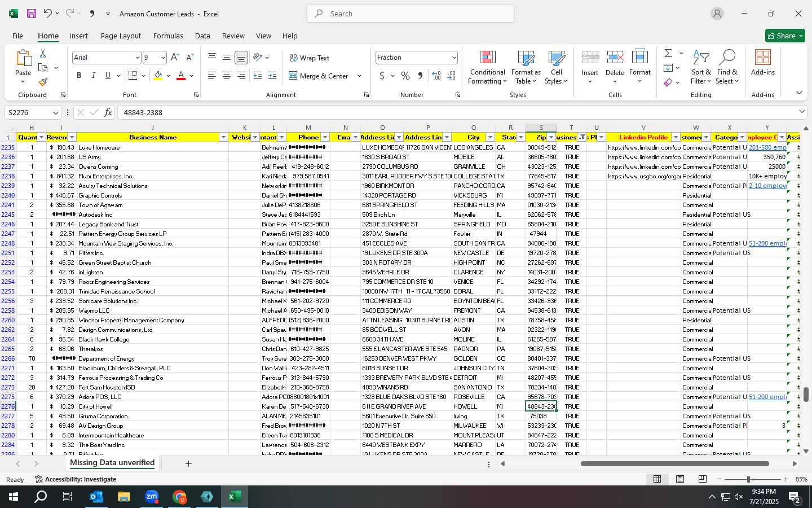The width and height of the screenshot is (812, 508).
Task: Open the Insert tab
Action: tap(79, 36)
